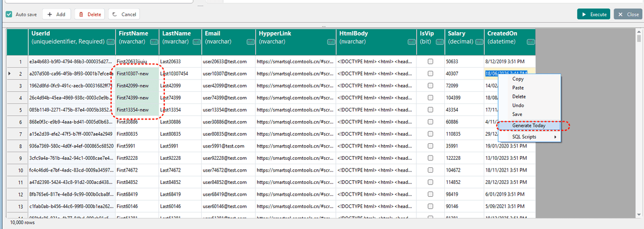Click cell First74399-new

tap(137, 98)
